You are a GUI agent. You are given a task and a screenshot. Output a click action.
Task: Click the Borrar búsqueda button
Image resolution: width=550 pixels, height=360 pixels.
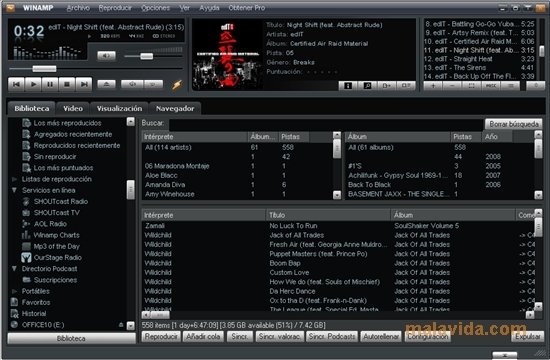pos(514,124)
